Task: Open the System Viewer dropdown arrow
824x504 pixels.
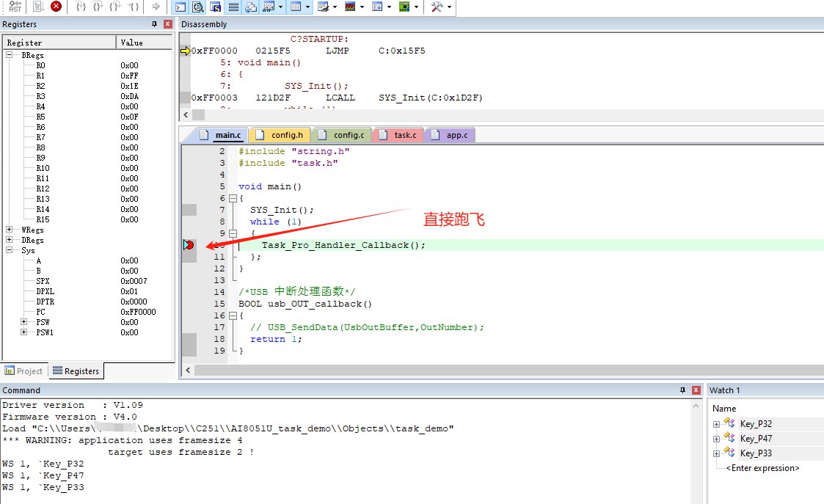Action: 416,7
